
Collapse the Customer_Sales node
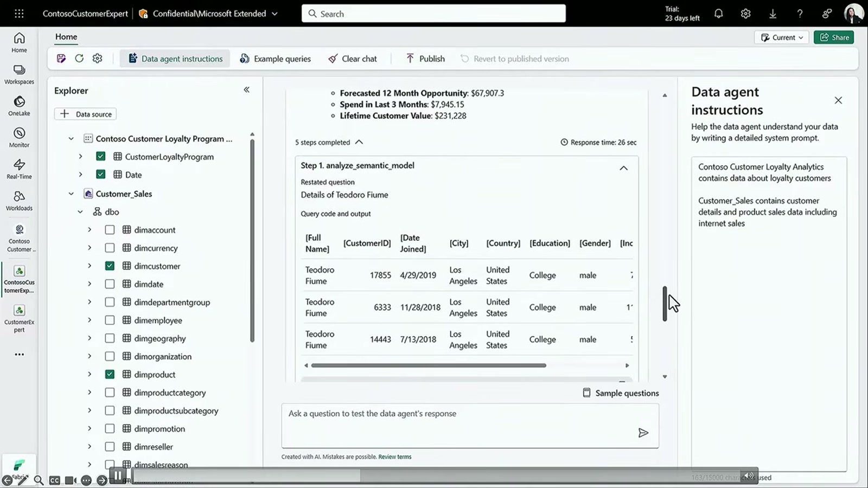(x=71, y=194)
